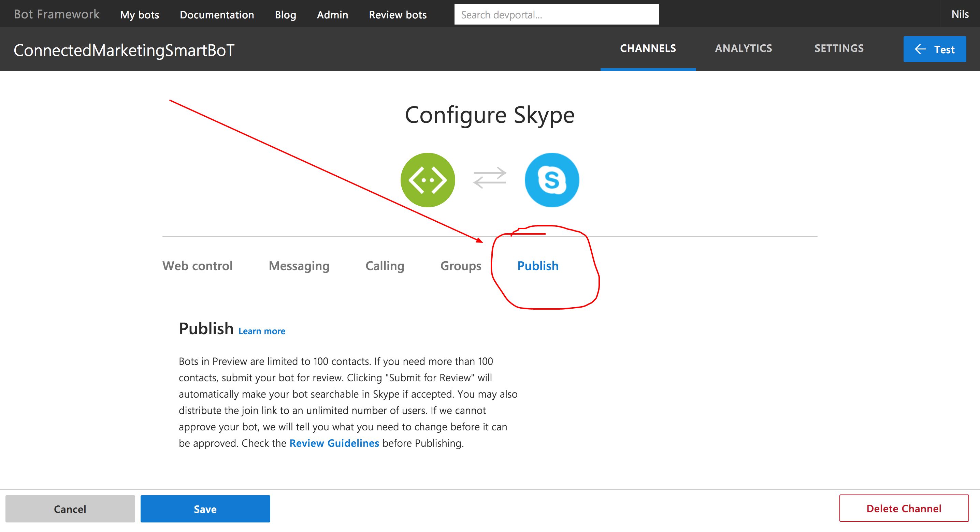Switch to the SETTINGS tab
Image resolution: width=980 pixels, height=532 pixels.
pos(838,48)
